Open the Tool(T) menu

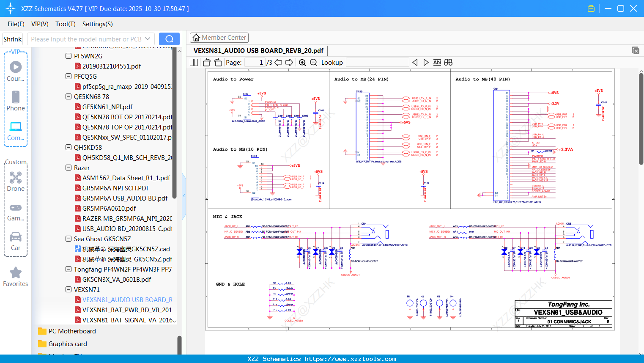pos(65,24)
